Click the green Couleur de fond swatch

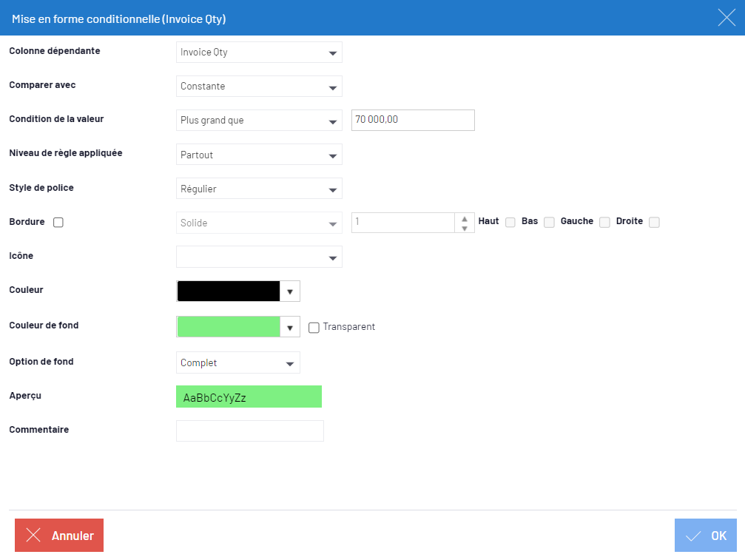point(229,327)
